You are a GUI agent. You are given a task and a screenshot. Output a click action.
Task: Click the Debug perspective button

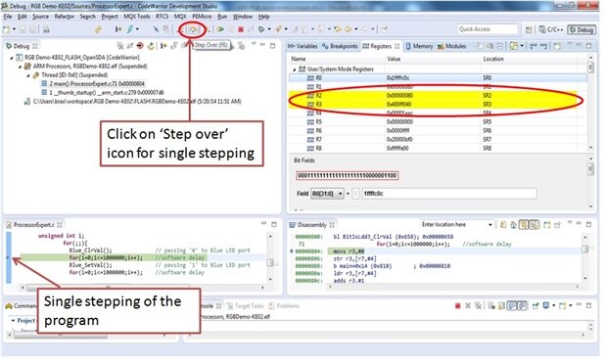coord(582,29)
